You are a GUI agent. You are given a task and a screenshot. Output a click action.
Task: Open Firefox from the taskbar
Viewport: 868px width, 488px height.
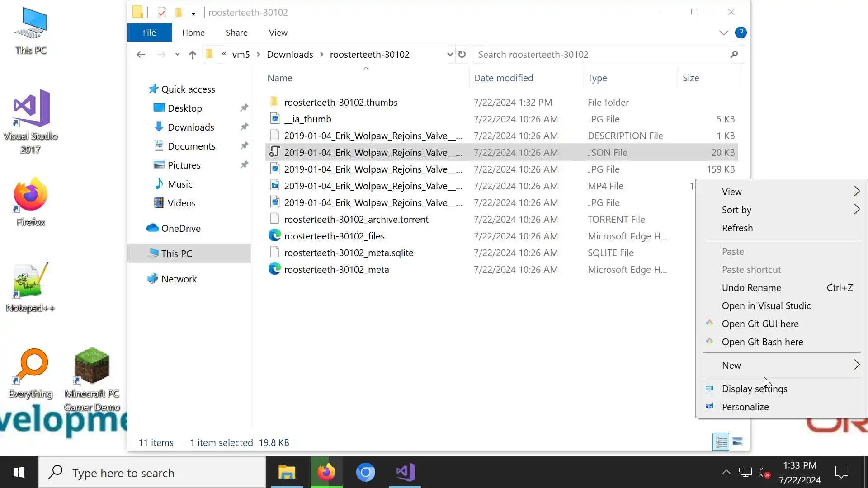pyautogui.click(x=326, y=472)
